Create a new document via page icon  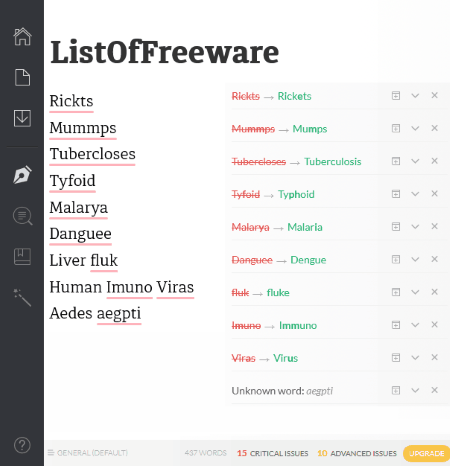[x=22, y=77]
